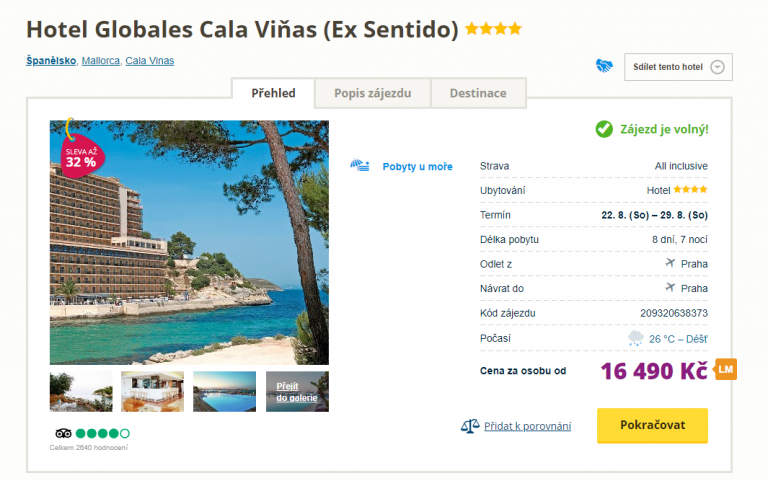
Task: Click the scales comparison icon
Action: pyautogui.click(x=469, y=426)
